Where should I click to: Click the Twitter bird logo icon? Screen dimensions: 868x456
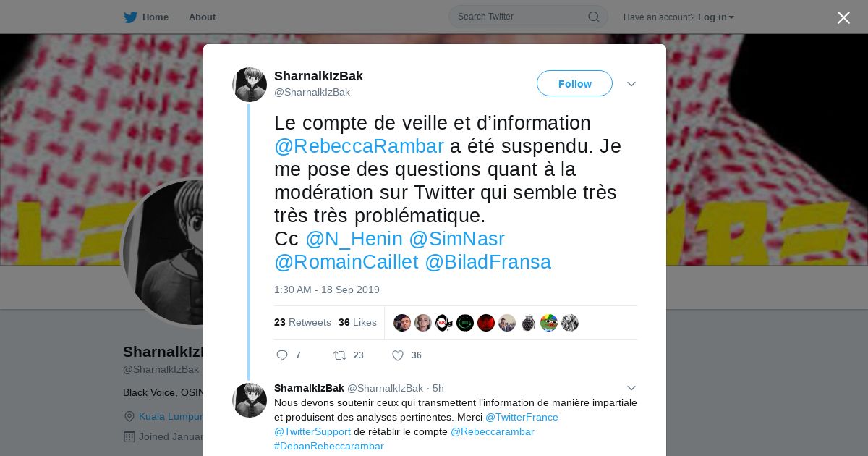tap(130, 17)
